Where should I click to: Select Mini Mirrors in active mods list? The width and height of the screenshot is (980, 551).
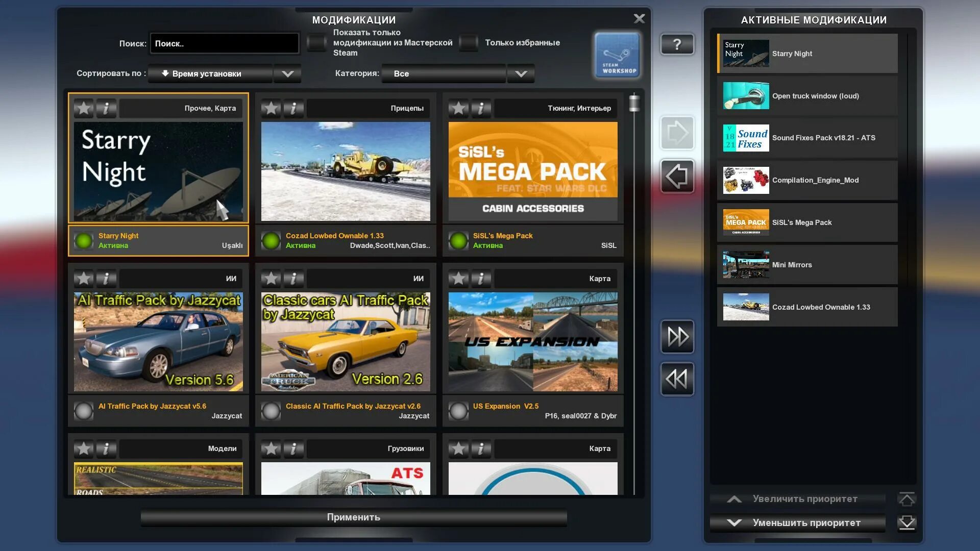807,265
